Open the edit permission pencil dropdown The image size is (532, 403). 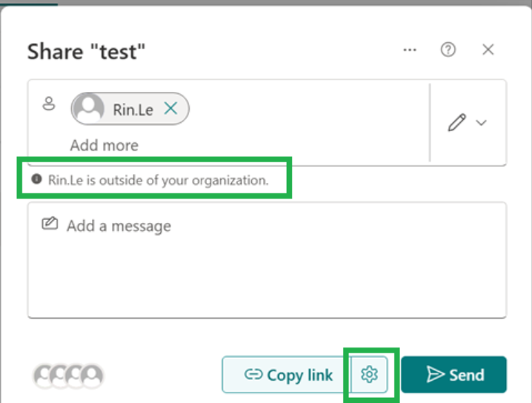click(x=468, y=122)
